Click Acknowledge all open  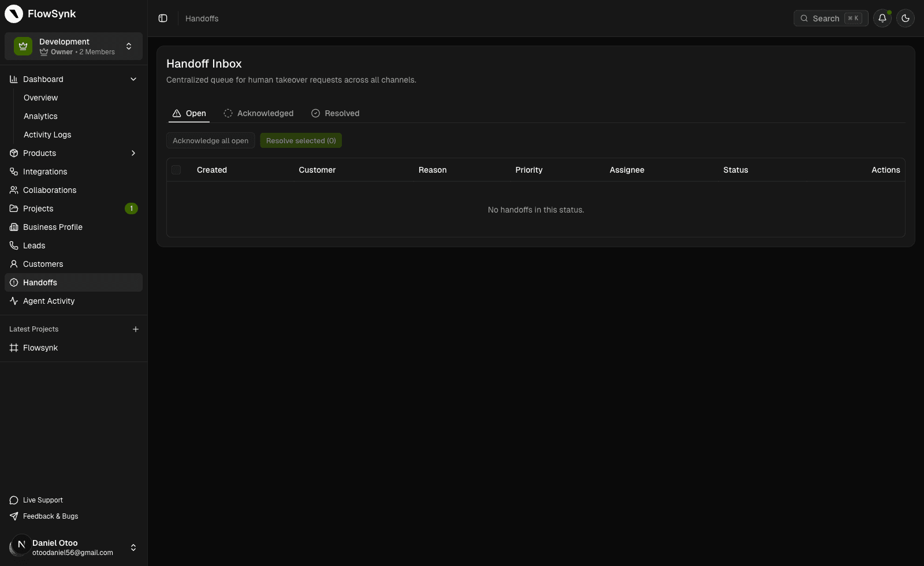pos(210,140)
